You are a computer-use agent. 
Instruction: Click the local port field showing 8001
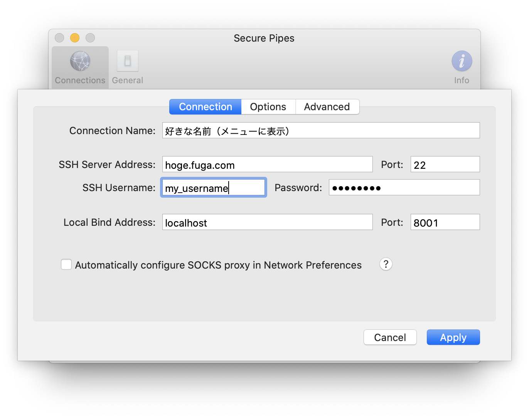coord(445,222)
